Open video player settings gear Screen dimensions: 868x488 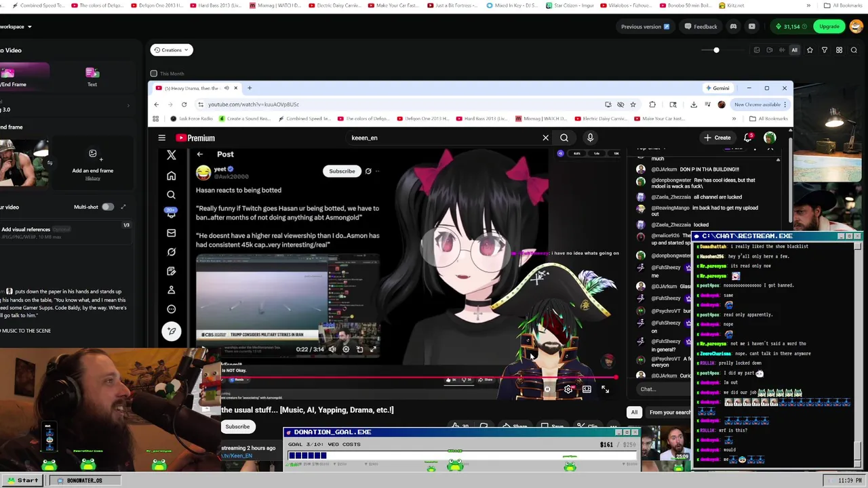pyautogui.click(x=568, y=390)
